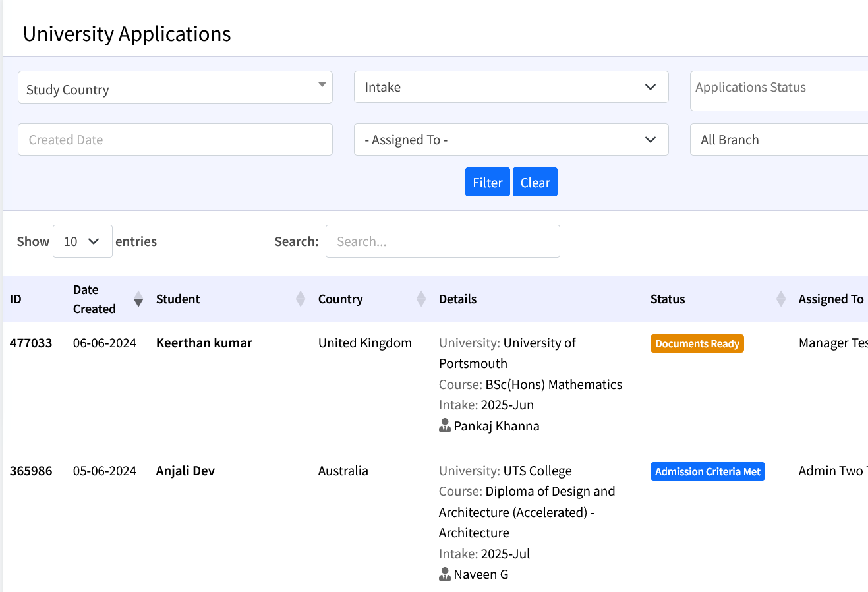
Task: Click the Documents Ready status badge
Action: tap(697, 344)
